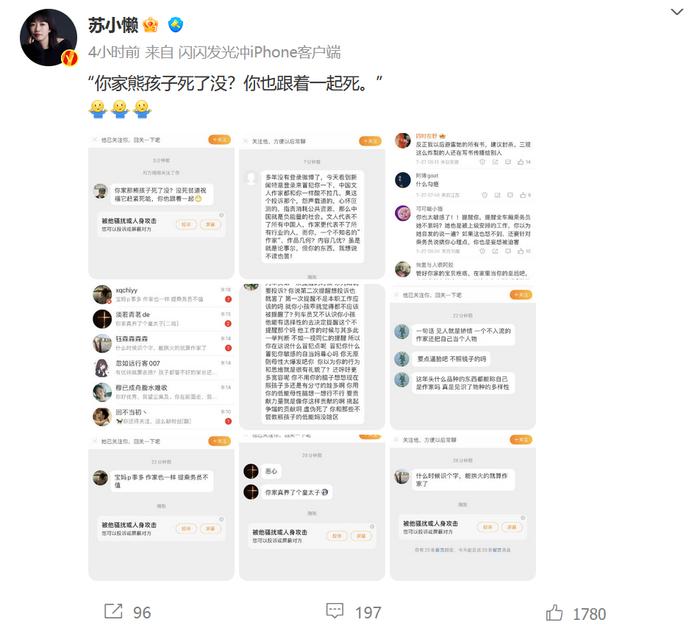This screenshot has width=700, height=628.
Task: Click the comment bubble icon
Action: 334,611
